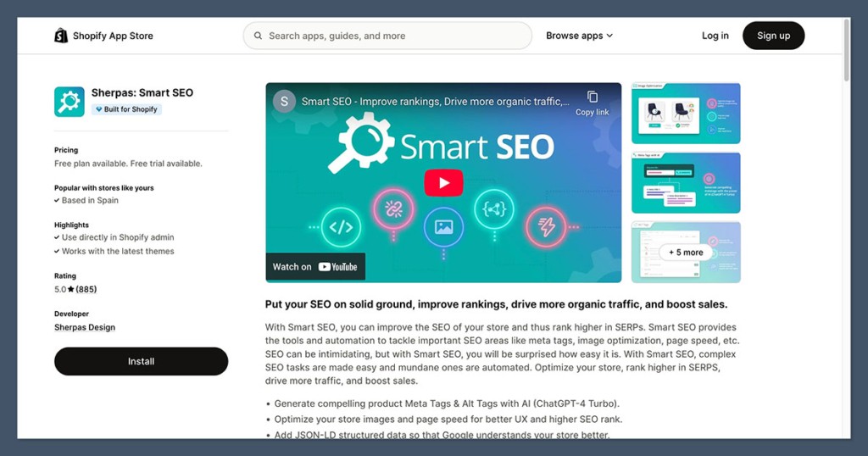The width and height of the screenshot is (868, 456).
Task: Click 'Optimize your store images' bullet
Action: coord(448,419)
